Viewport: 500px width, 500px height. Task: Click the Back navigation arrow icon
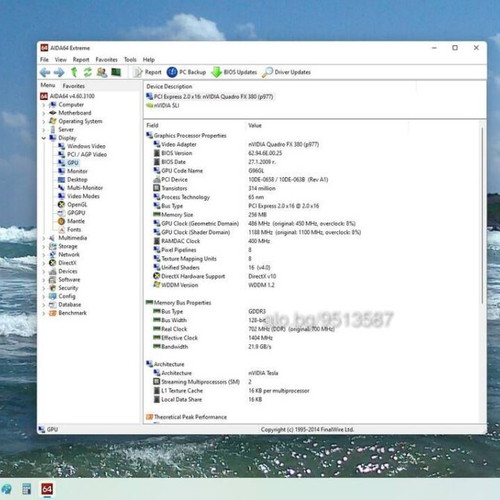click(45, 72)
